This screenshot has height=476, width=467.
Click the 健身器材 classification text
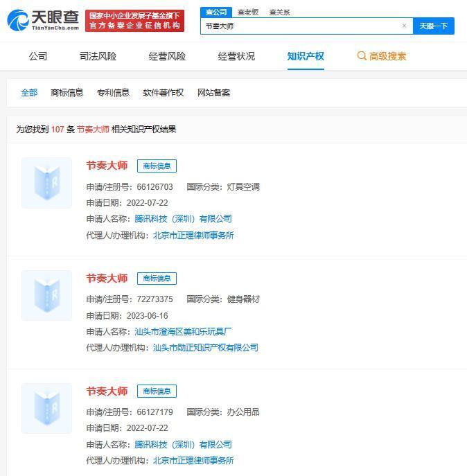coord(243,299)
